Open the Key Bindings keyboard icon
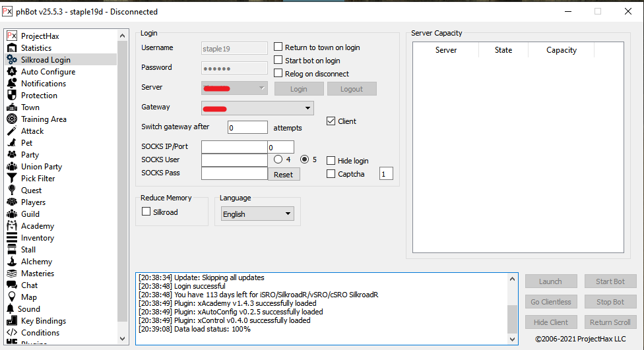This screenshot has width=644, height=350. click(11, 321)
